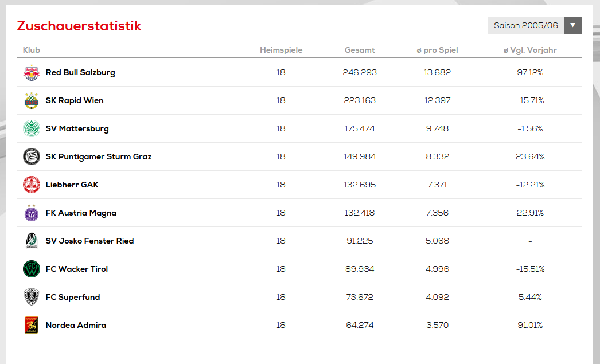
Task: Click the Liebherr GAK club crest
Action: [x=32, y=185]
